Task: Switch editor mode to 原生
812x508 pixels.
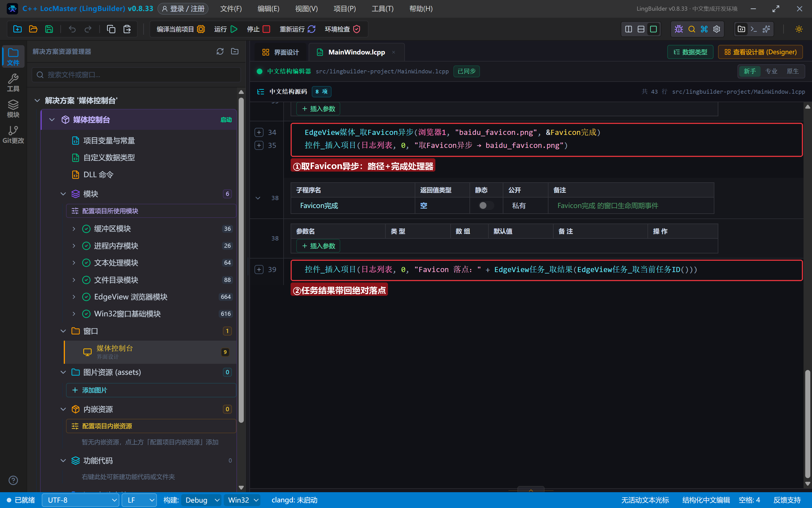Action: click(793, 71)
